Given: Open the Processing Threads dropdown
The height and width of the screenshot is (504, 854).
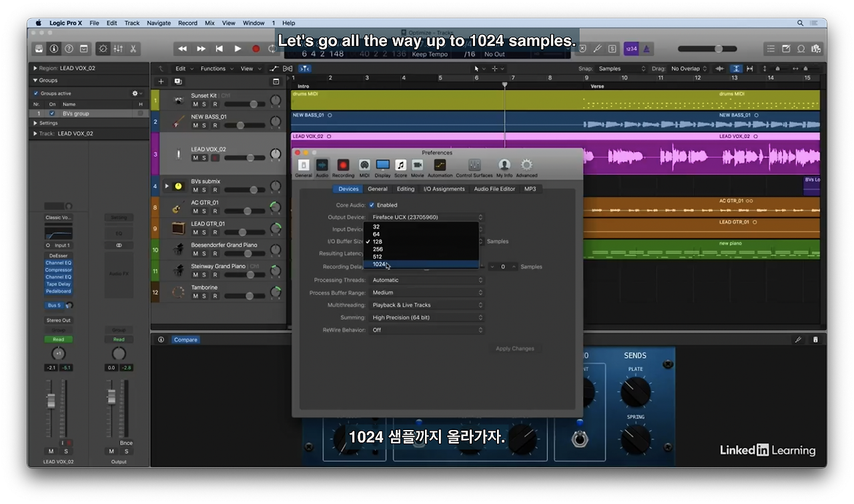Looking at the screenshot, I should pyautogui.click(x=426, y=280).
